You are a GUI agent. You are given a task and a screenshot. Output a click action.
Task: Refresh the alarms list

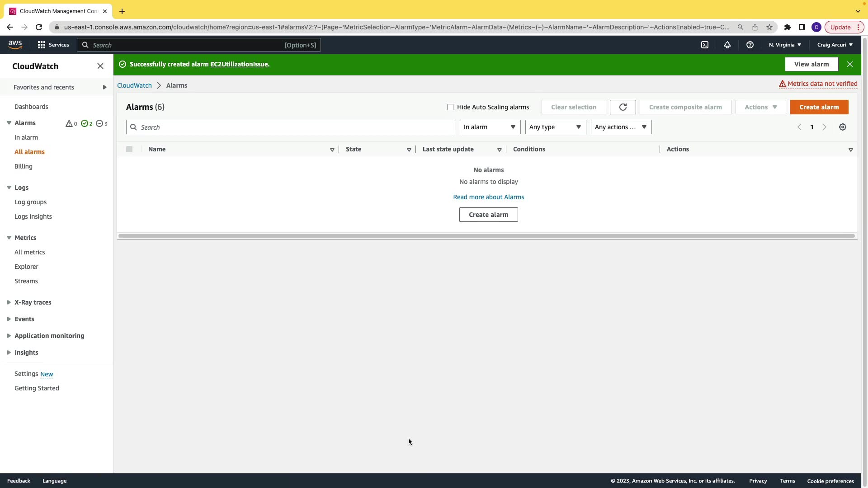tap(623, 107)
